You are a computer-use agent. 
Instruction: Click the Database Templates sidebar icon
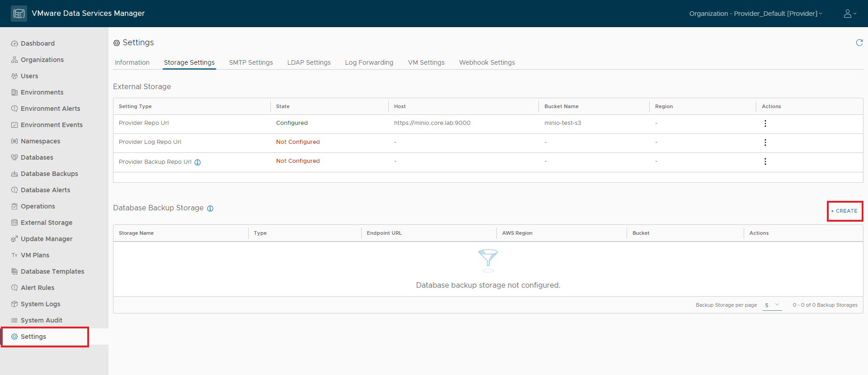click(x=14, y=271)
